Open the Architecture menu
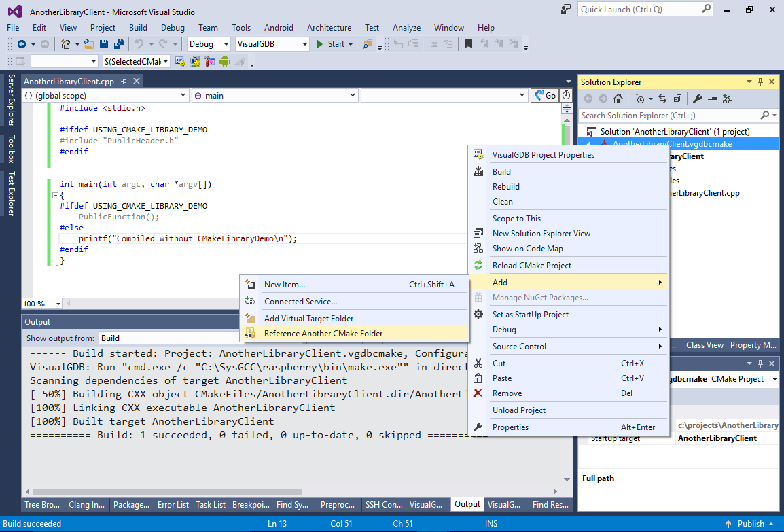Image resolution: width=784 pixels, height=532 pixels. click(x=329, y=27)
